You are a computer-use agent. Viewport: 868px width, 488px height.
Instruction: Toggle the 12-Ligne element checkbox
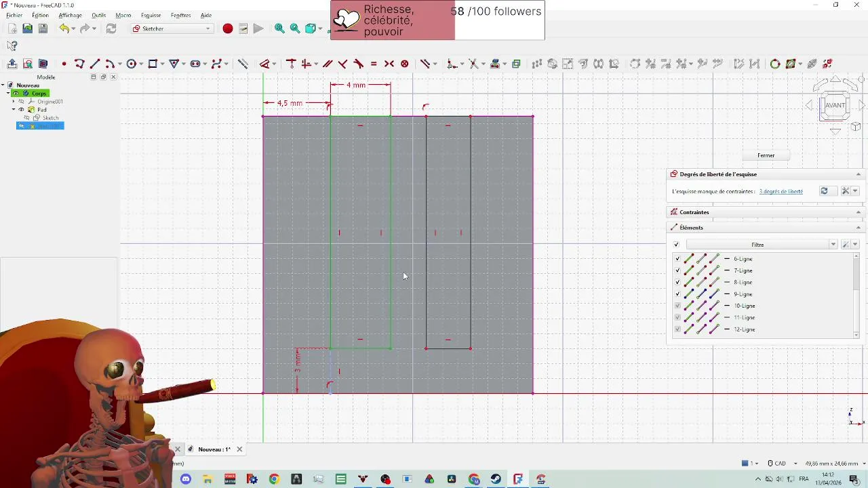[x=677, y=329]
